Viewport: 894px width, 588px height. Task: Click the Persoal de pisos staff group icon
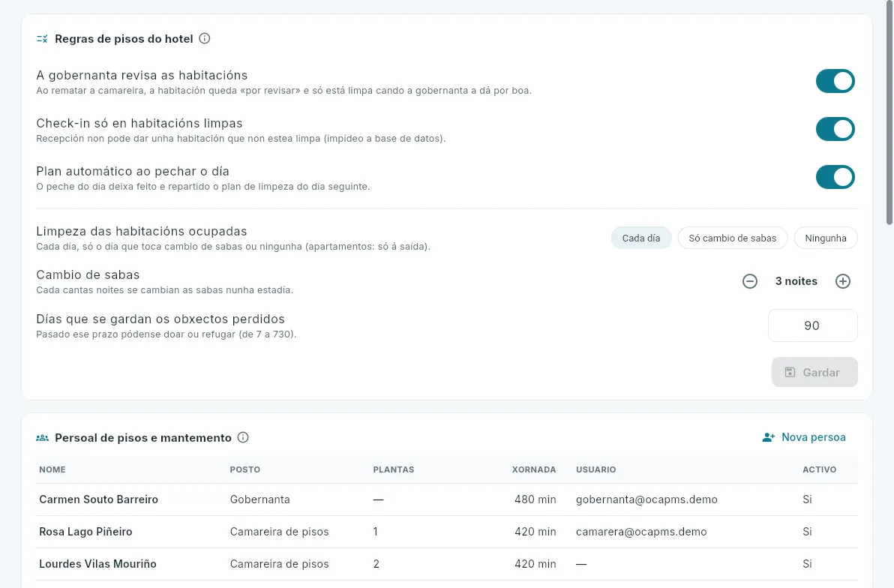[42, 438]
